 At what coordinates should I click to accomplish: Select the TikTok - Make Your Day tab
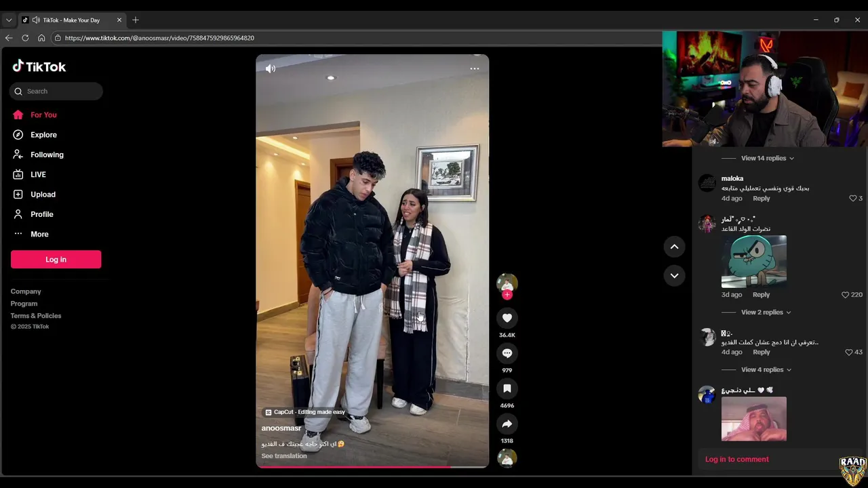coord(72,20)
